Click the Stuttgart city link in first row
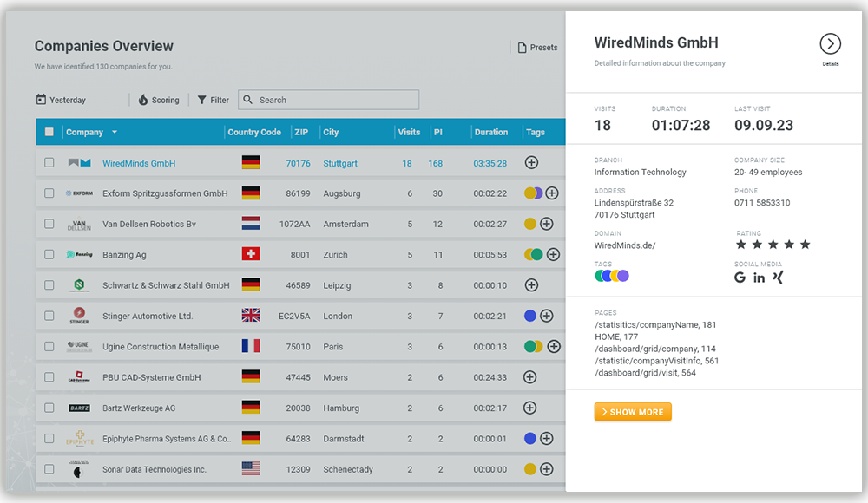Viewport: 868px width, 503px height. click(340, 163)
